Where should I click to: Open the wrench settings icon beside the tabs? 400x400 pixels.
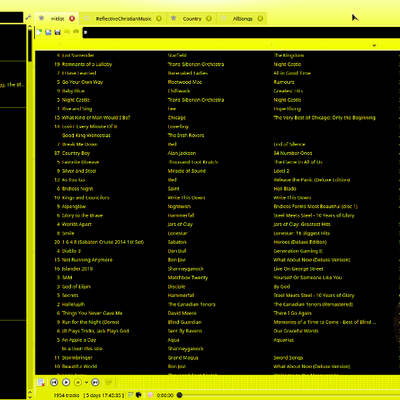tap(29, 17)
